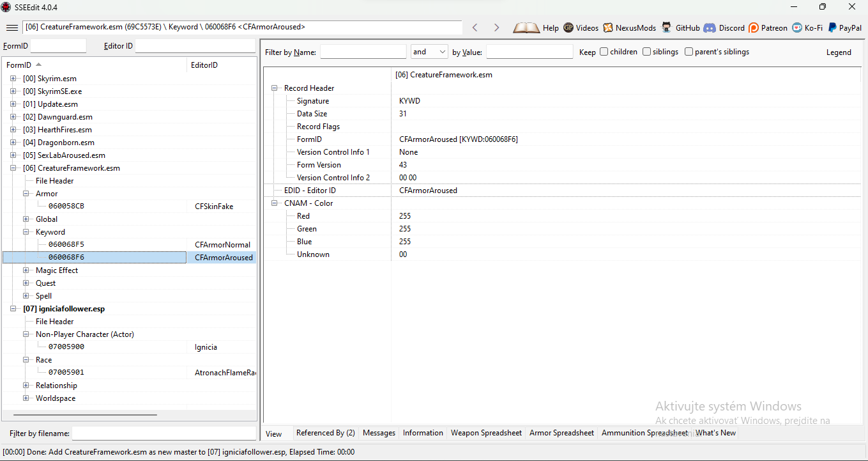
Task: Select File Header under CreatureFramework.esm
Action: [55, 181]
